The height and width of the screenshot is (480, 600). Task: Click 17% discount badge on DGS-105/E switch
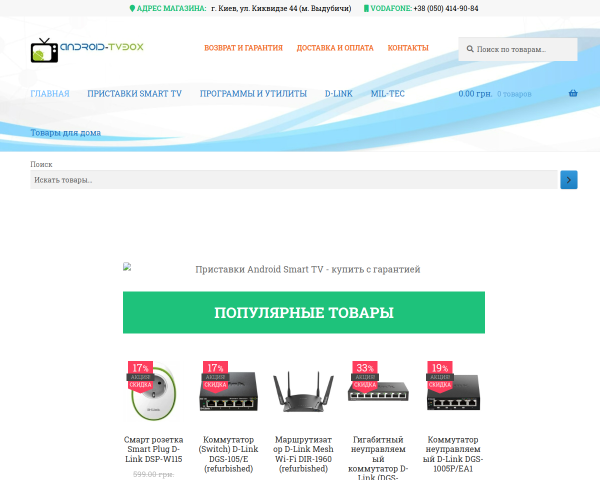click(x=215, y=376)
